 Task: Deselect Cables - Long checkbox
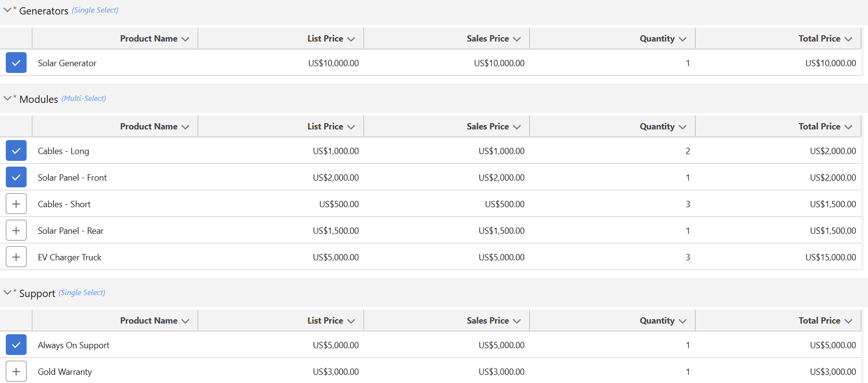pos(16,151)
